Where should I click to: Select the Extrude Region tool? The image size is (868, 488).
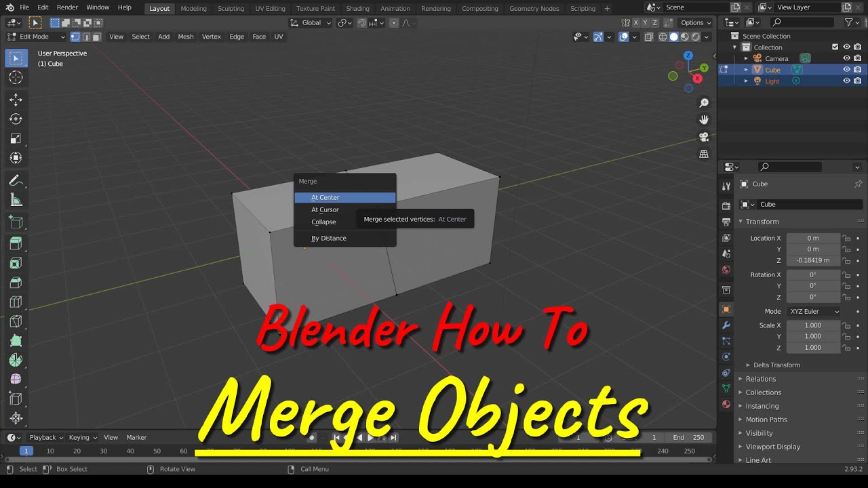coord(16,244)
